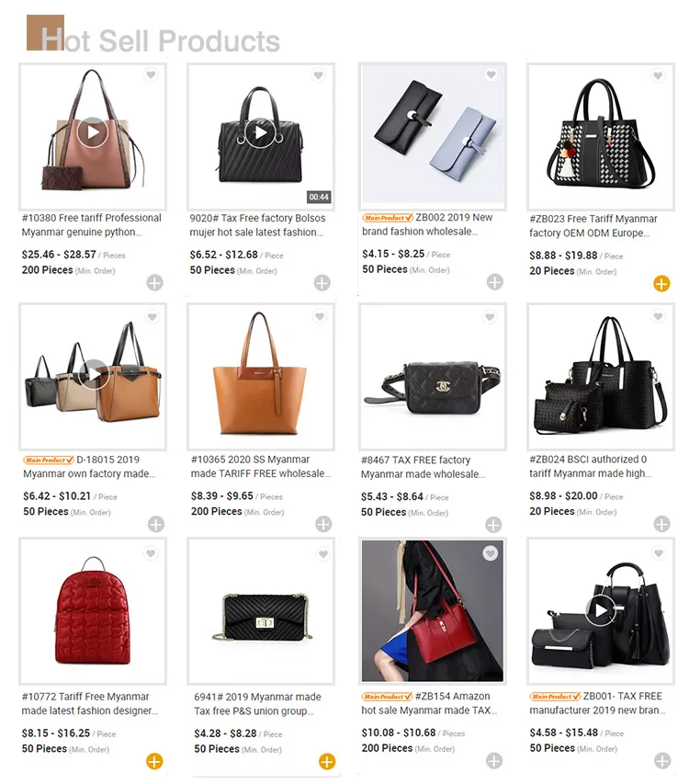Open 6941# 2019 Myanmar made product link
Screen dimensions: 689x784
click(x=257, y=703)
